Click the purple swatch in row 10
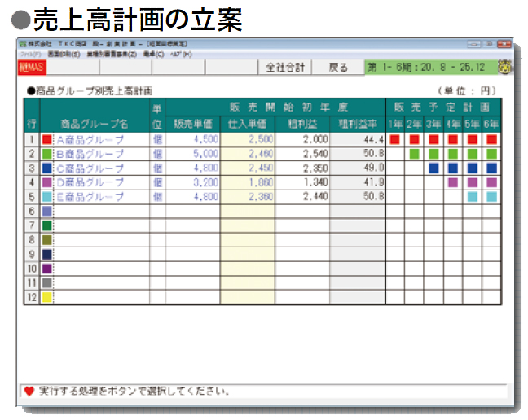Viewport: 528px width, 420px height. point(46,269)
